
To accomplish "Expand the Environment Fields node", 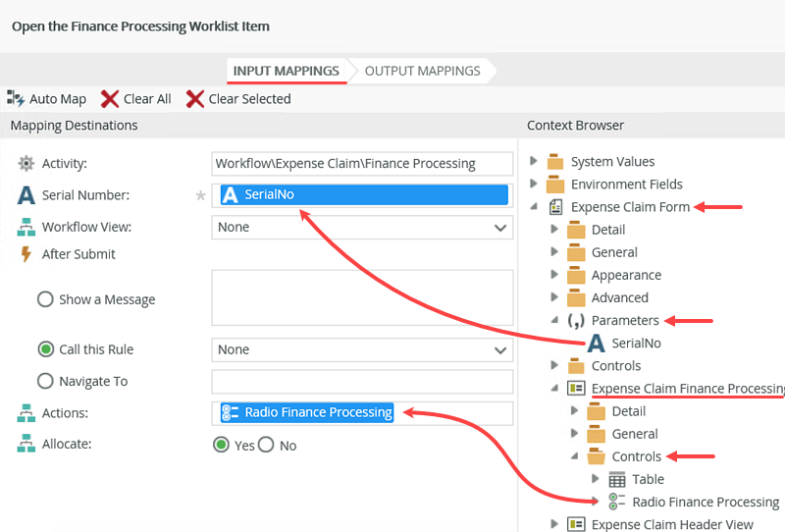I will tap(534, 184).
